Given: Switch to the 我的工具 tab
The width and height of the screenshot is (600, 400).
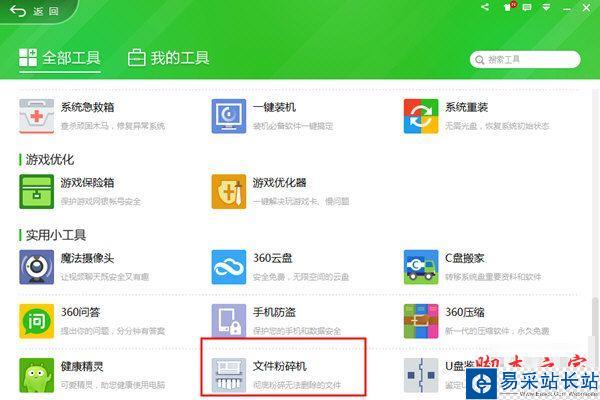Looking at the screenshot, I should click(168, 59).
